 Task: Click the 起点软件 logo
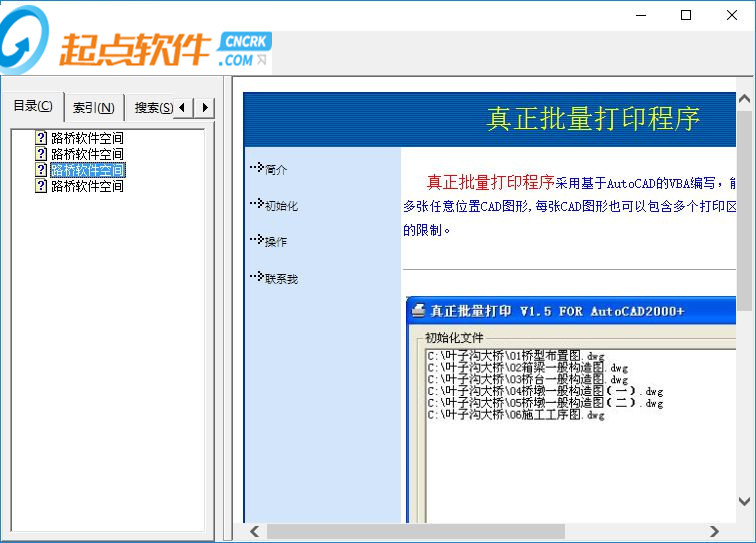[x=135, y=41]
